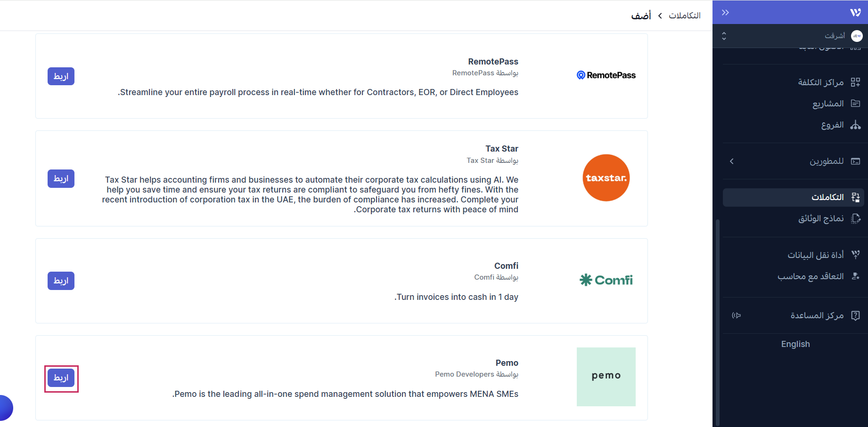Collapse the sidebar with the double-arrow icon
Image resolution: width=868 pixels, height=427 pixels.
725,13
